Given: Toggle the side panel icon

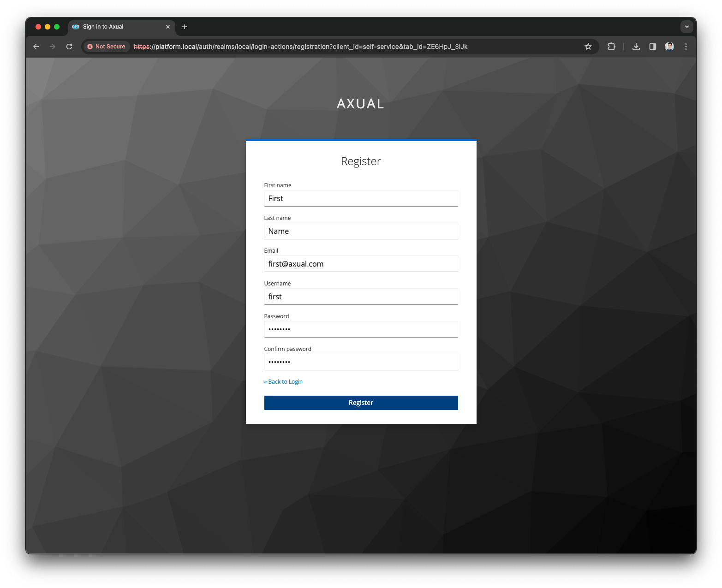Looking at the screenshot, I should pos(652,47).
